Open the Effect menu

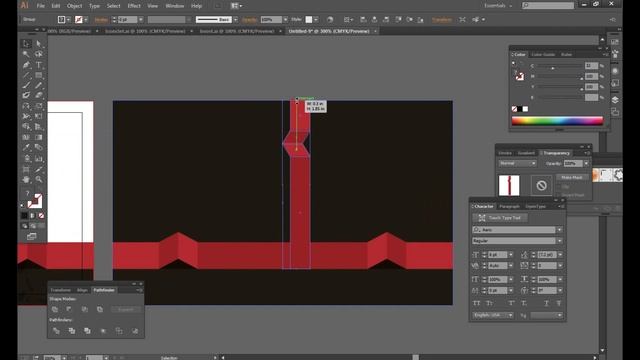(x=134, y=6)
